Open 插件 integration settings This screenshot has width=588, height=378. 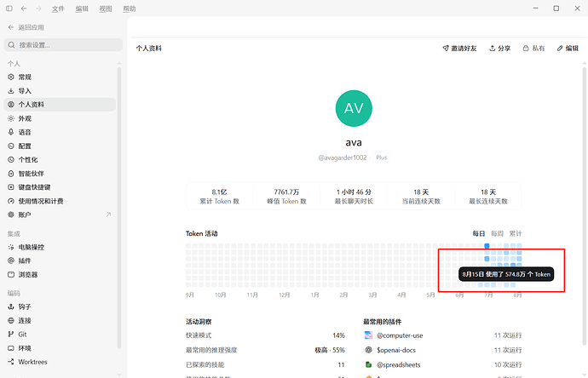point(60,261)
